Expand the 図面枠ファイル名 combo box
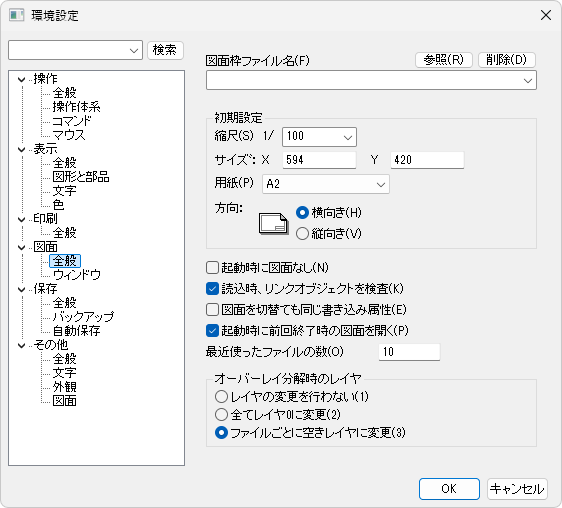This screenshot has width=562, height=508. coord(371,80)
